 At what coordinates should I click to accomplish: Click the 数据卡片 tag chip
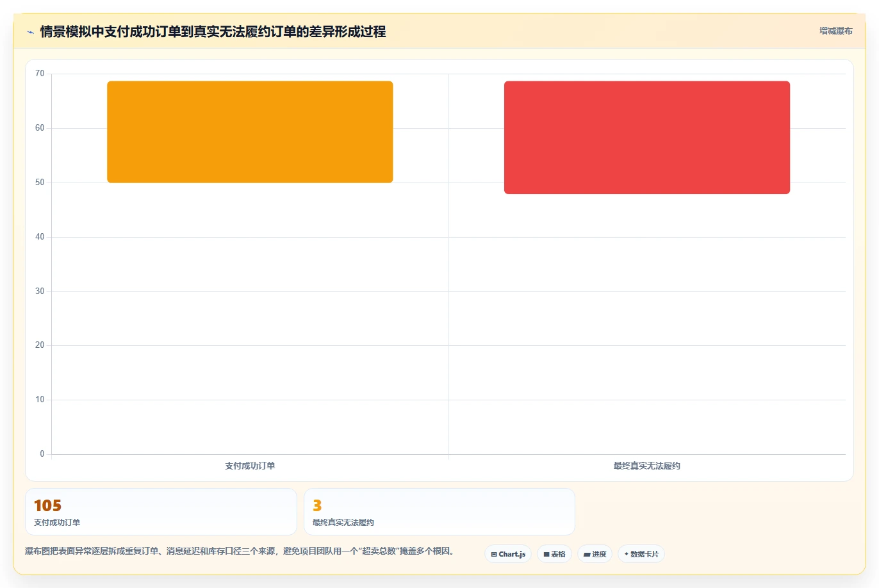(641, 554)
